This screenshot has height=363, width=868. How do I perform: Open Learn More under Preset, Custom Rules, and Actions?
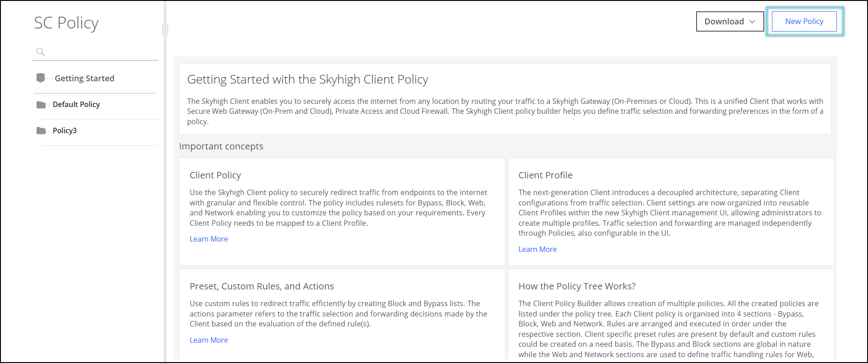208,340
